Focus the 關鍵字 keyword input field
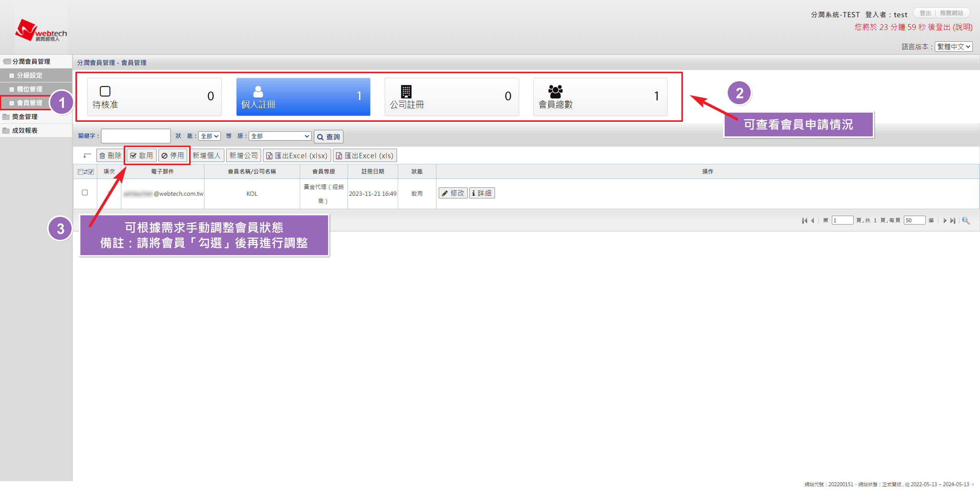Image resolution: width=980 pixels, height=490 pixels. [136, 136]
